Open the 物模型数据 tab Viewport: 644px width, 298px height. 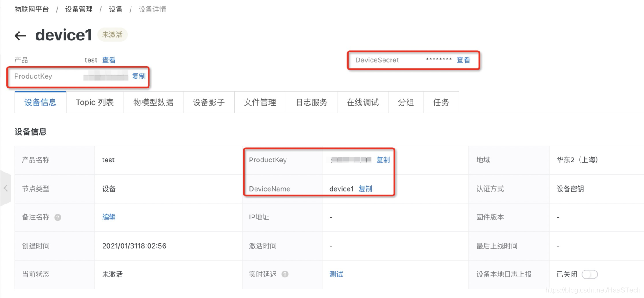[153, 102]
